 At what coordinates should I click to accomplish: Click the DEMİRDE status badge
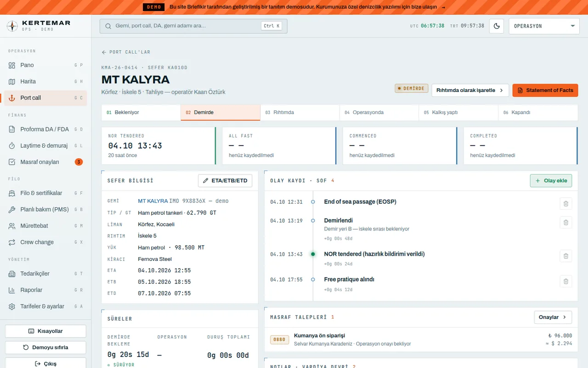pyautogui.click(x=412, y=88)
